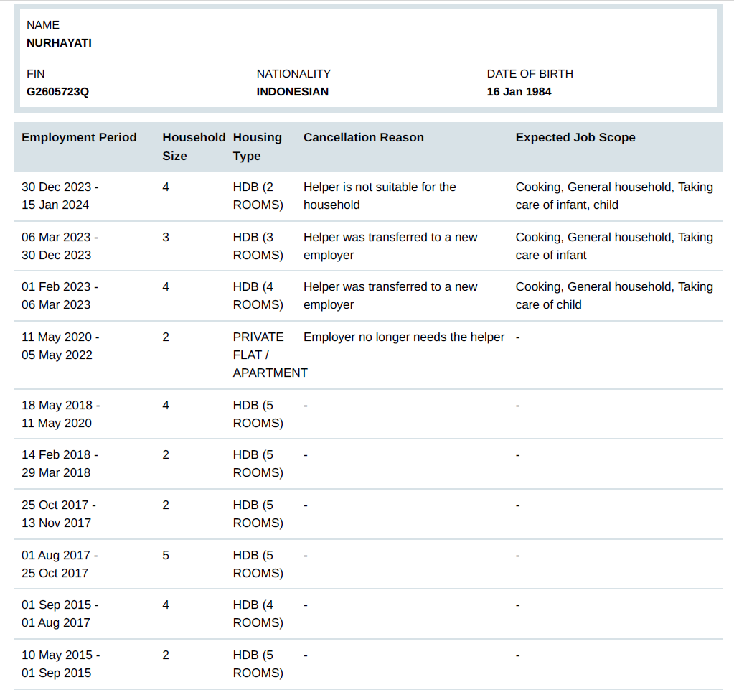Click the nationality value INDONESIAN
The image size is (734, 700).
click(x=293, y=92)
